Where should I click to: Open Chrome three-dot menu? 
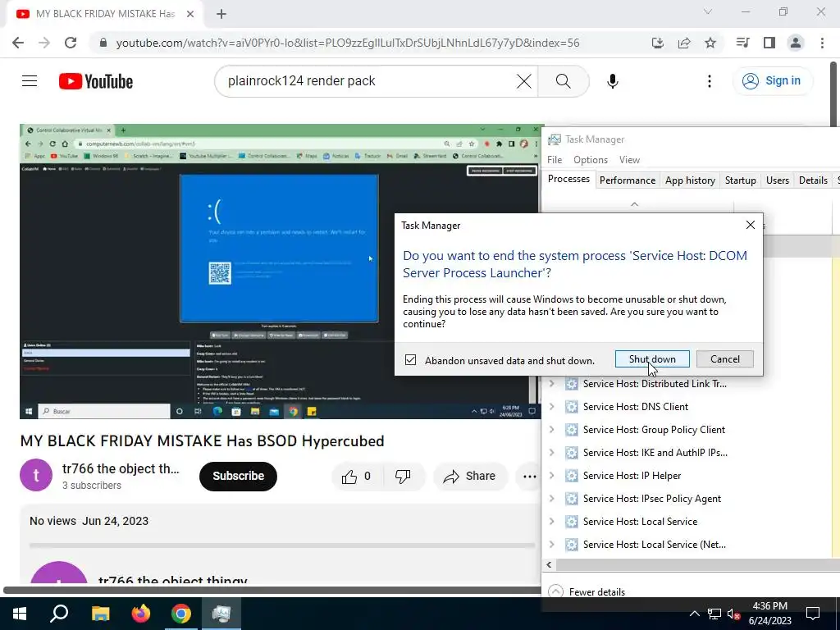[822, 43]
